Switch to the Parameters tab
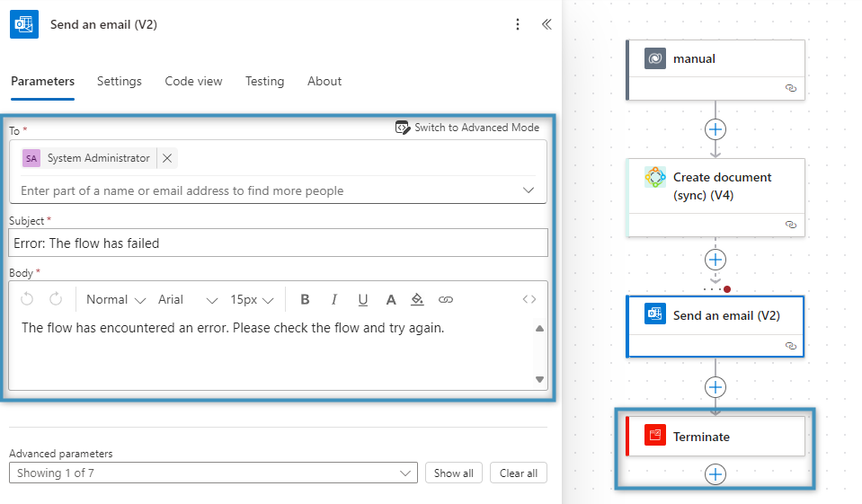The height and width of the screenshot is (504, 862). [43, 82]
